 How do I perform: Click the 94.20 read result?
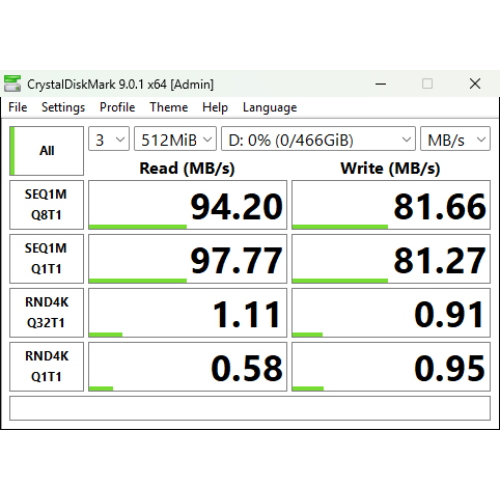click(187, 205)
